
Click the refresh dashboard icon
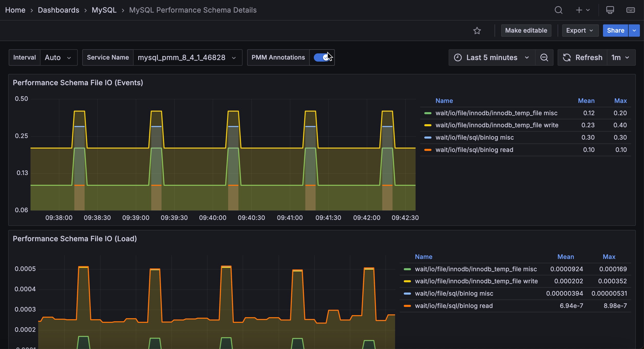(x=567, y=57)
